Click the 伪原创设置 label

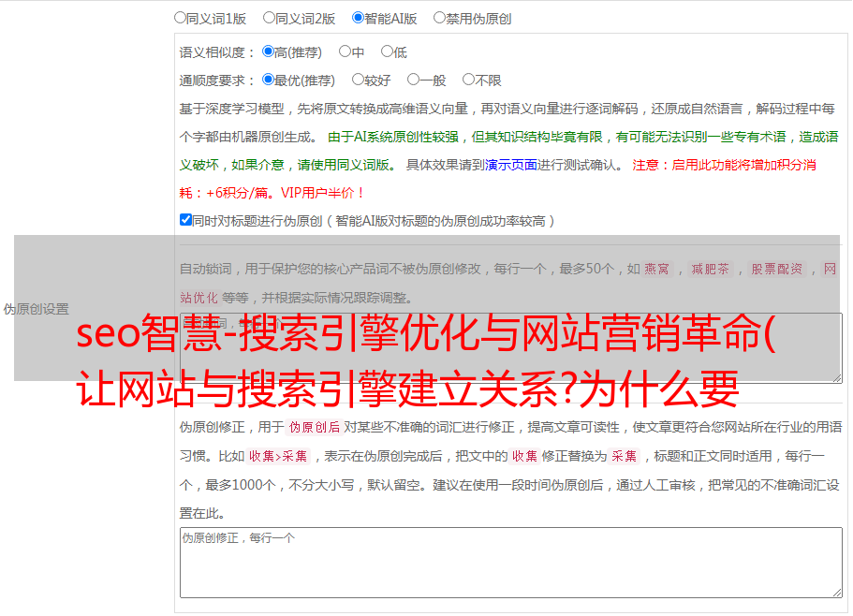pyautogui.click(x=36, y=309)
